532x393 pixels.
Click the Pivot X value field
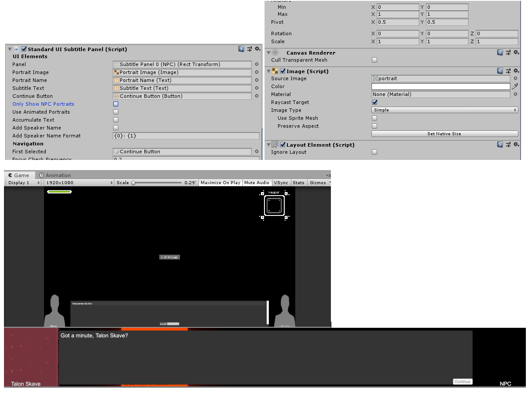pos(398,22)
